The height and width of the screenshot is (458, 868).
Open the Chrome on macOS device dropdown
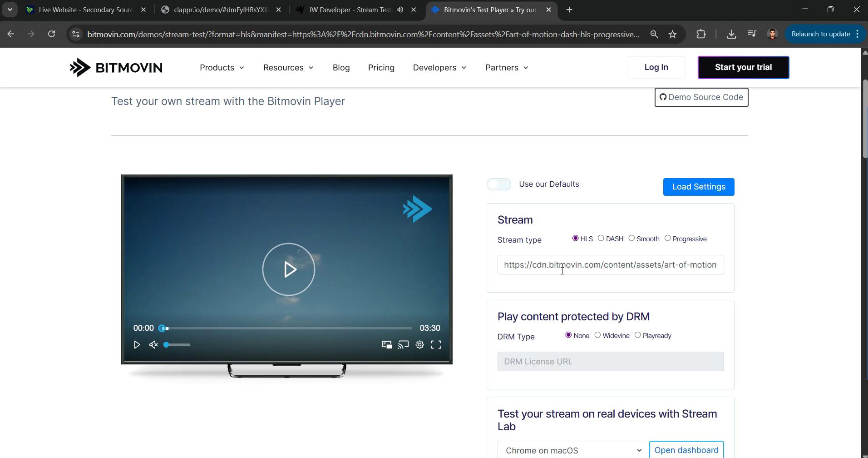(x=571, y=450)
